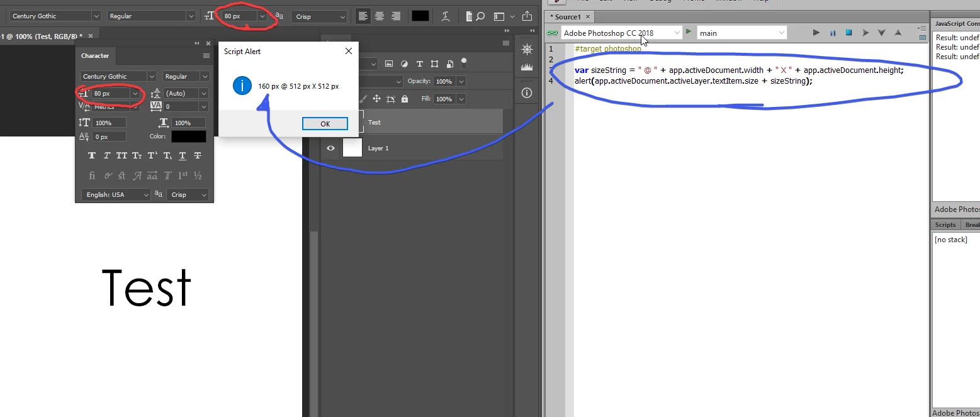980x417 pixels.
Task: Apply Strikethrough in Character panel
Action: click(x=198, y=155)
